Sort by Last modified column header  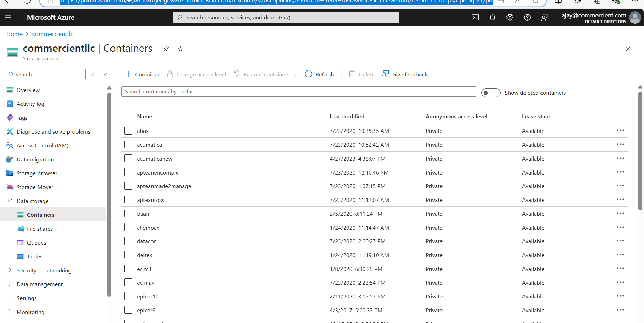347,117
